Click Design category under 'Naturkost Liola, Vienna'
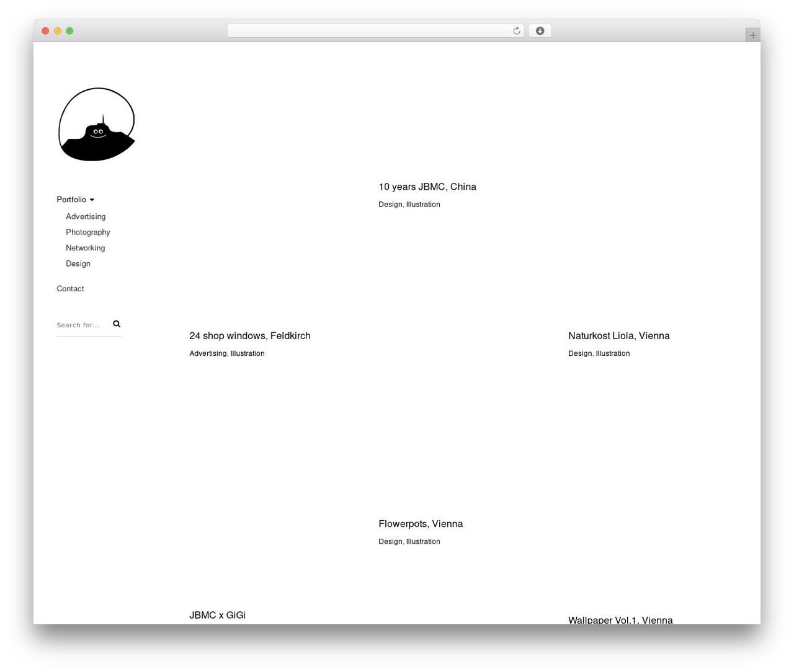Viewport: 794px width, 672px height. (580, 353)
